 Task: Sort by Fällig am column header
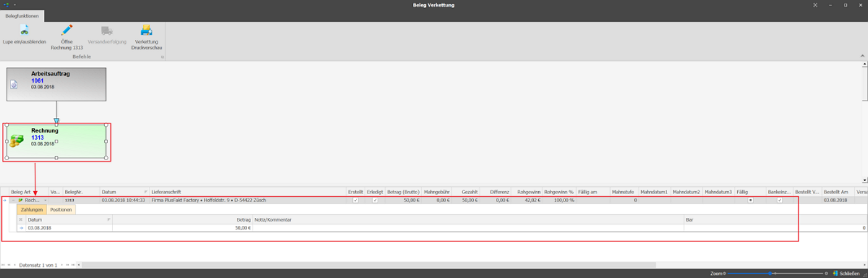pyautogui.click(x=593, y=192)
